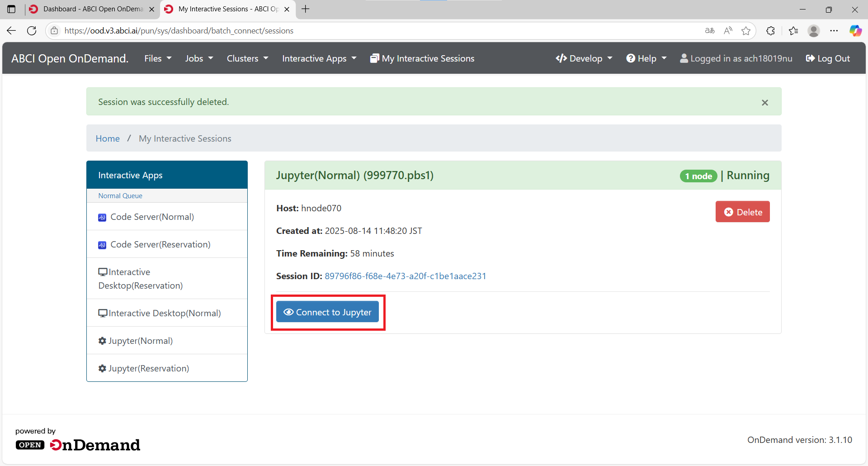Image resolution: width=868 pixels, height=466 pixels.
Task: Click the host name hnode070
Action: (x=321, y=208)
